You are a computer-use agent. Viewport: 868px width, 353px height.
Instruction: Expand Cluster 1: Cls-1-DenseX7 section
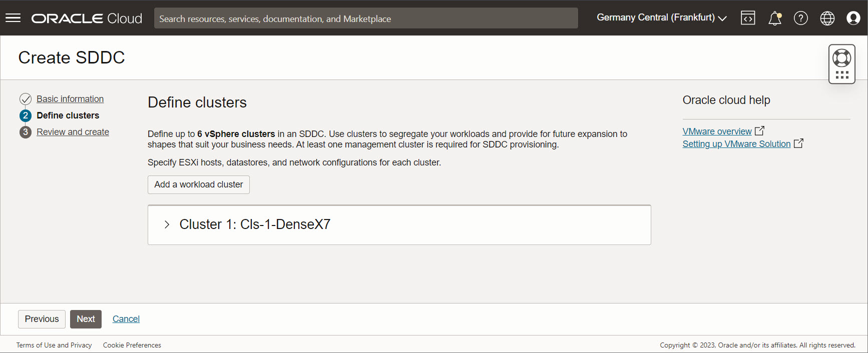coord(167,224)
